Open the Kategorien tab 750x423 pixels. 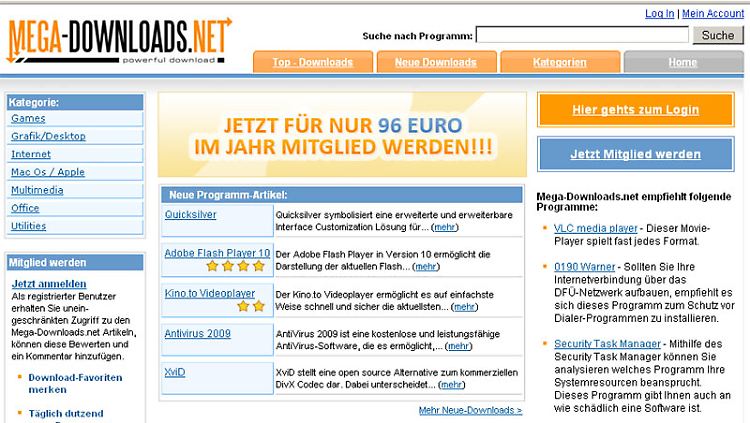tap(559, 62)
